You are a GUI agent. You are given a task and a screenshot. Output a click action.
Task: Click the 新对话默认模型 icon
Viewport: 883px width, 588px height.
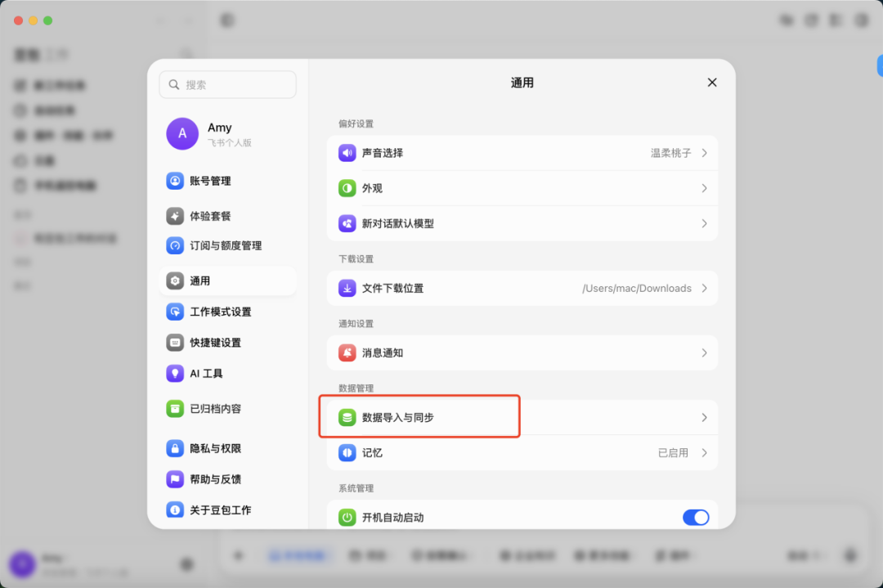[347, 223]
